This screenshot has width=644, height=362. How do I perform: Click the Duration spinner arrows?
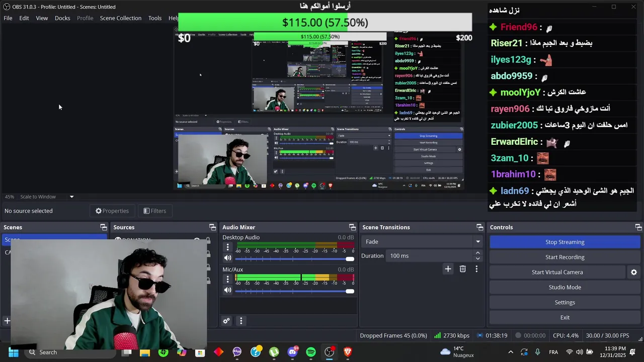coord(477,256)
